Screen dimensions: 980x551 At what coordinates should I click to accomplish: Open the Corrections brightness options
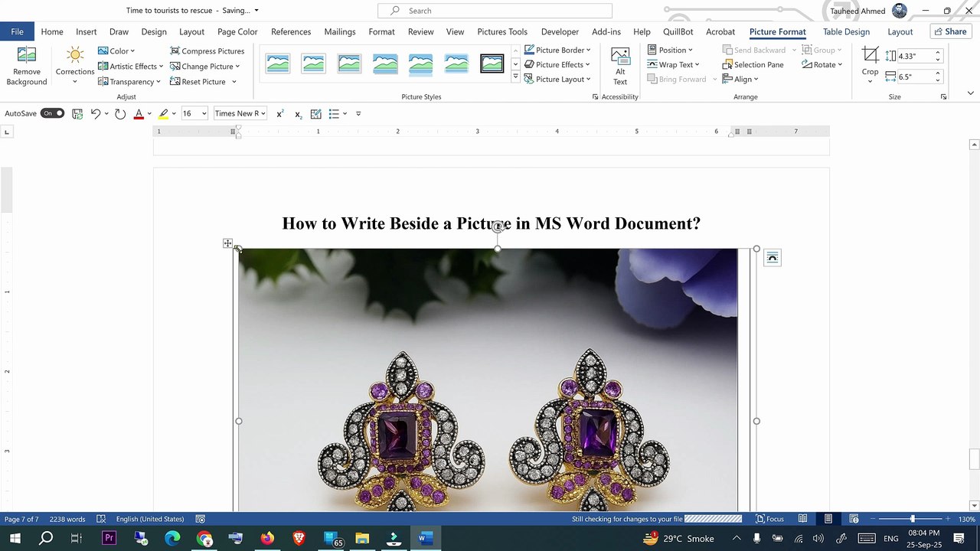[x=75, y=66]
